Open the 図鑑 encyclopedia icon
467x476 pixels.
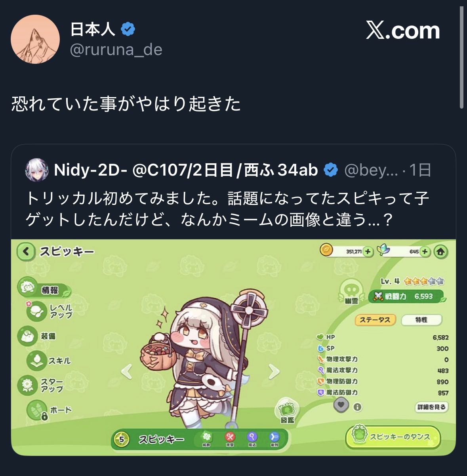click(287, 410)
